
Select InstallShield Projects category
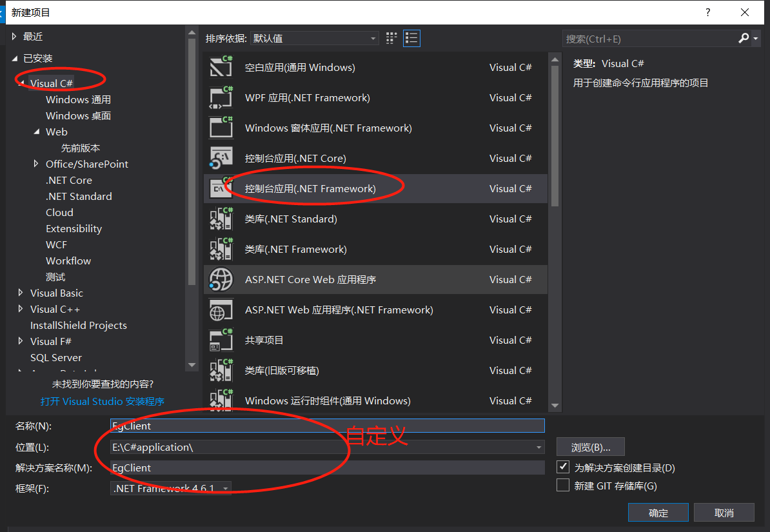coord(79,325)
